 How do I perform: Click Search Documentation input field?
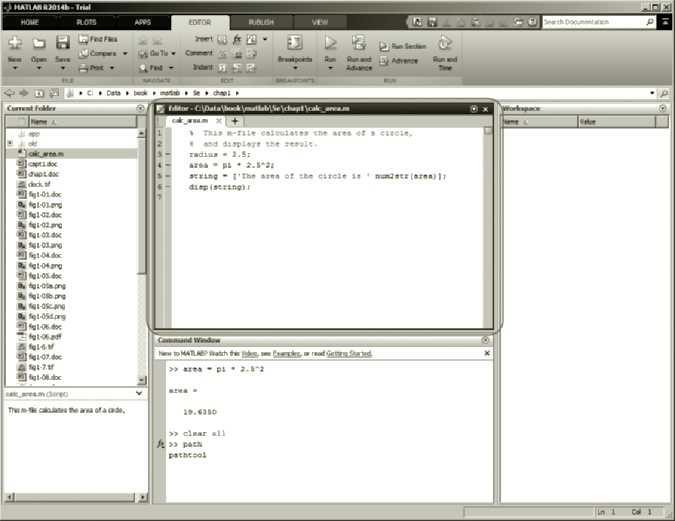click(x=593, y=22)
